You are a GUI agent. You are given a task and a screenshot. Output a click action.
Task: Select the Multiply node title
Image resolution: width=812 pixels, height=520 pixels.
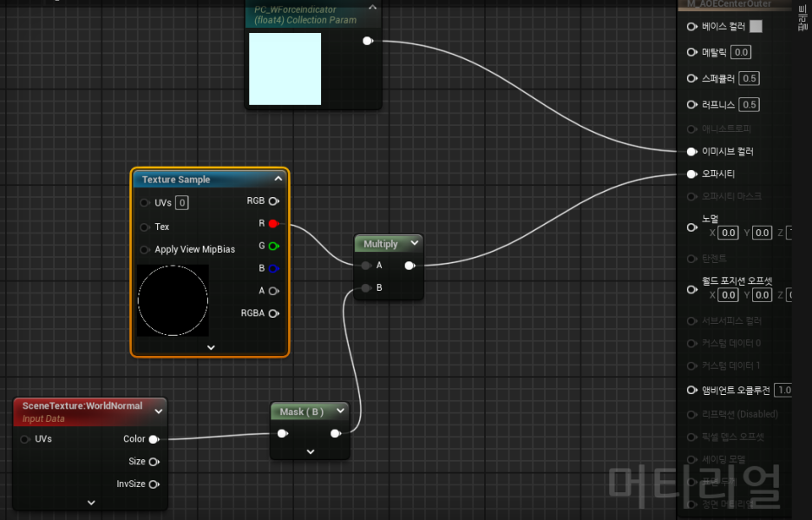[381, 244]
